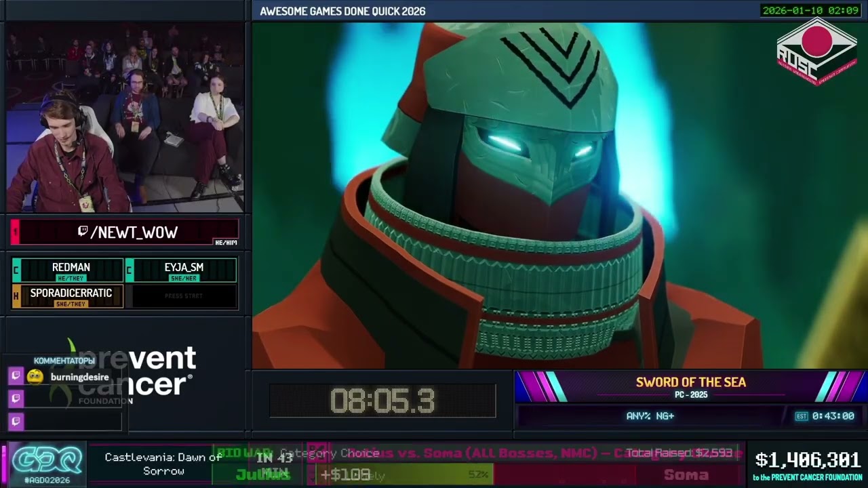Click the C badge next to EYJA_SM
This screenshot has height=488, width=868.
click(129, 270)
